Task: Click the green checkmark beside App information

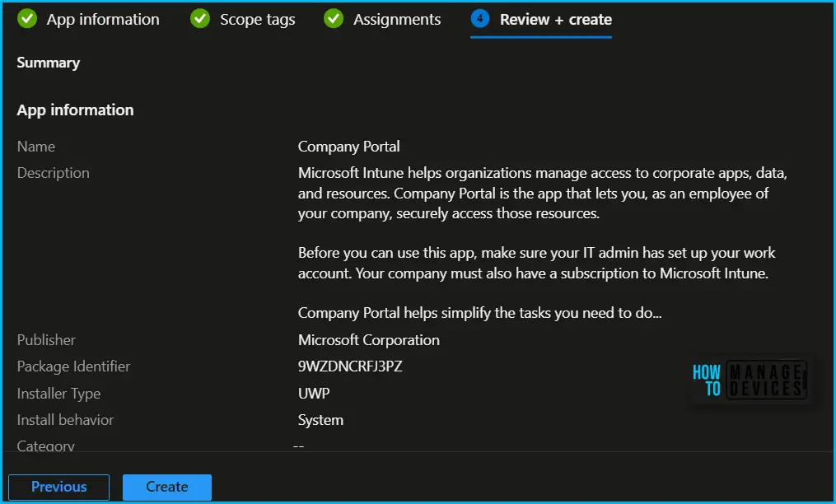Action: pyautogui.click(x=27, y=19)
